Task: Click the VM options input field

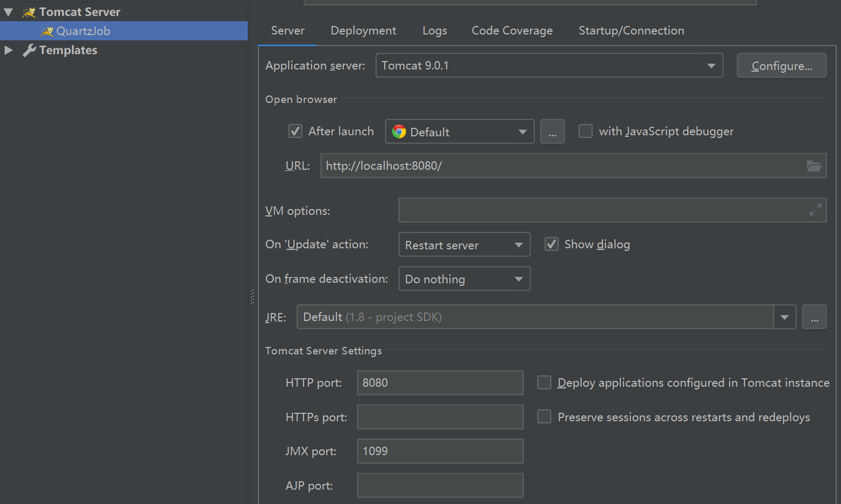Action: pyautogui.click(x=612, y=210)
